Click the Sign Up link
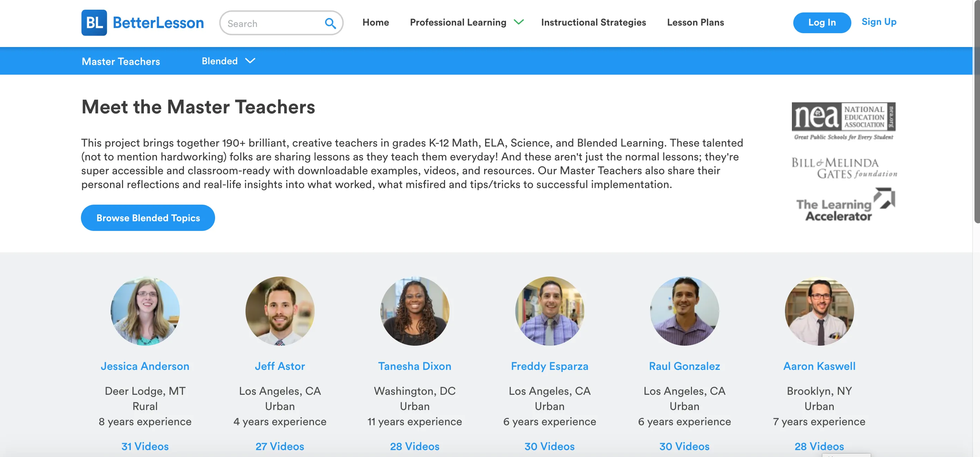 (879, 21)
